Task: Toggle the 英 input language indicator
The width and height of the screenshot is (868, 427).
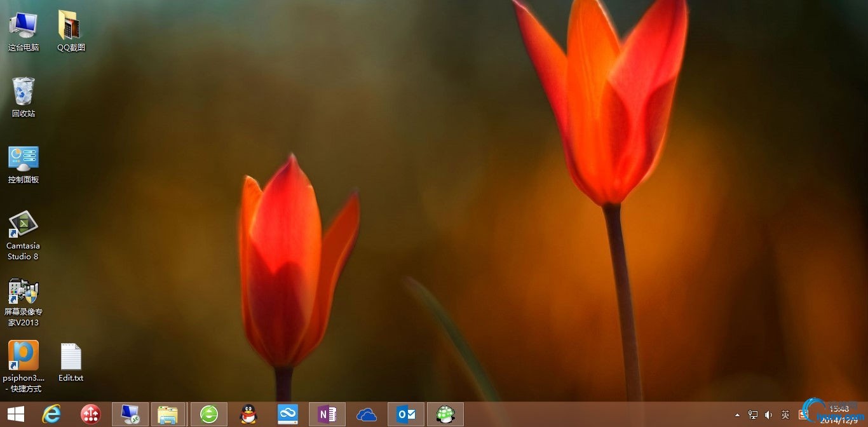Action: pyautogui.click(x=785, y=415)
